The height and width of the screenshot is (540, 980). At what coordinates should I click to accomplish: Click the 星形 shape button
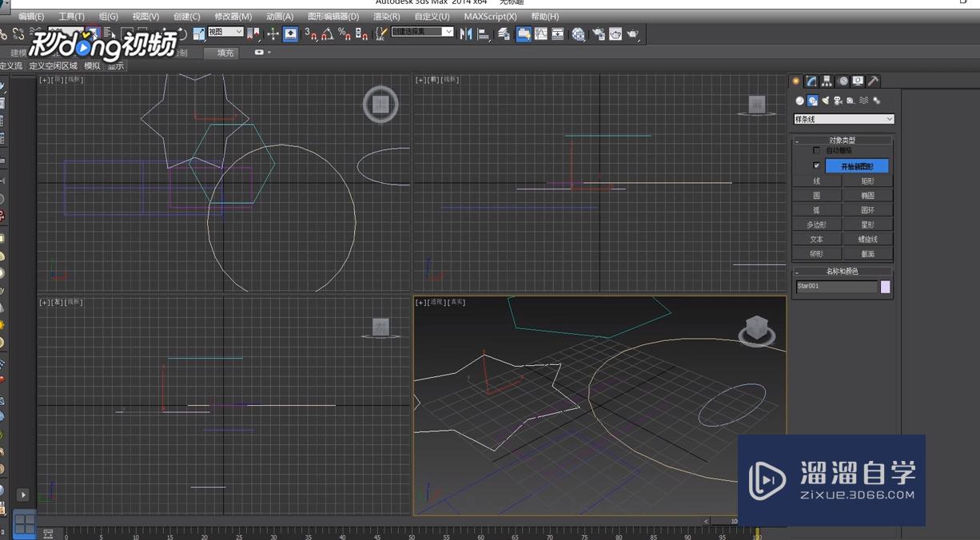867,224
